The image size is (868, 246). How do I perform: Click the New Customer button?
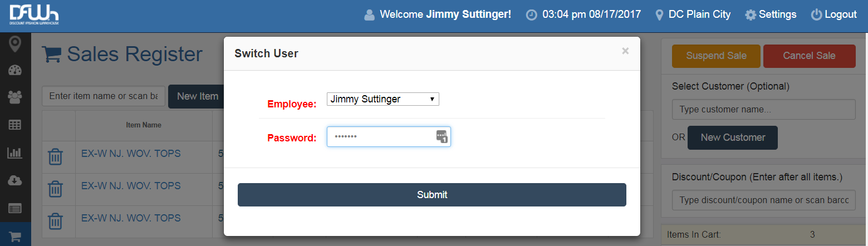[733, 137]
